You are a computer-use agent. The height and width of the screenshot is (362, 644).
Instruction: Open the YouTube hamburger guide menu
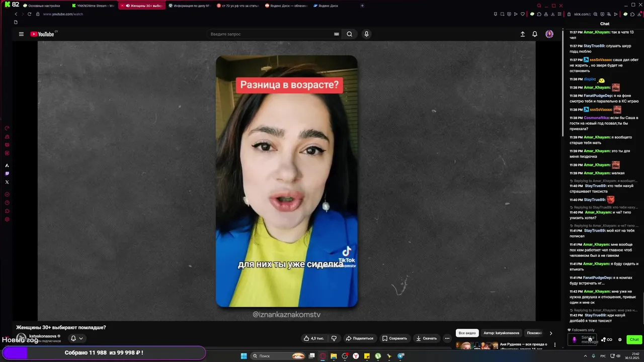(x=21, y=34)
